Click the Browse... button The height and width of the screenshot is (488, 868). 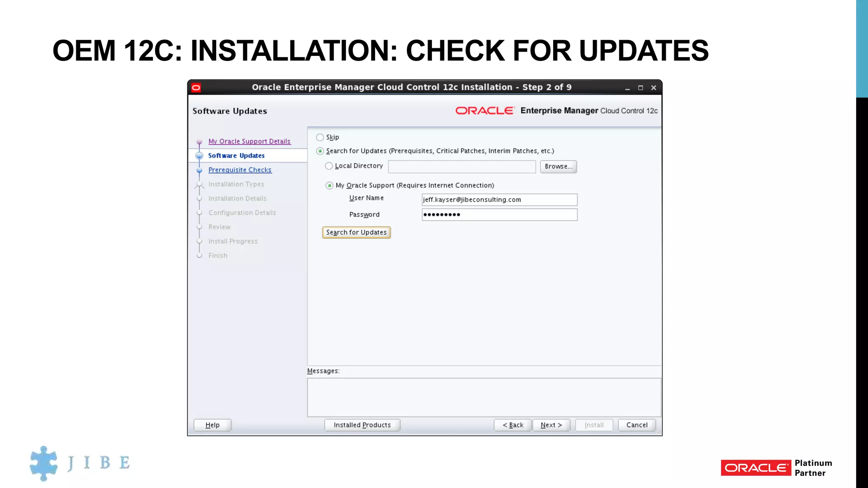click(x=558, y=166)
